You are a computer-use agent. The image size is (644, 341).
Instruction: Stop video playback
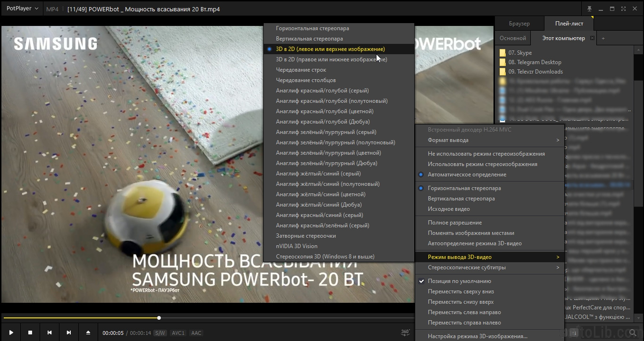click(30, 333)
